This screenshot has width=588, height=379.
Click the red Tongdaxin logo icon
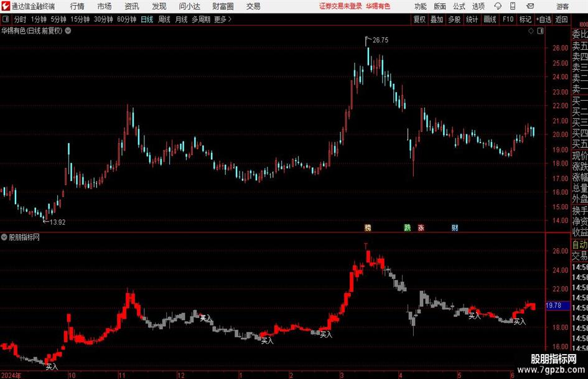pyautogui.click(x=6, y=6)
